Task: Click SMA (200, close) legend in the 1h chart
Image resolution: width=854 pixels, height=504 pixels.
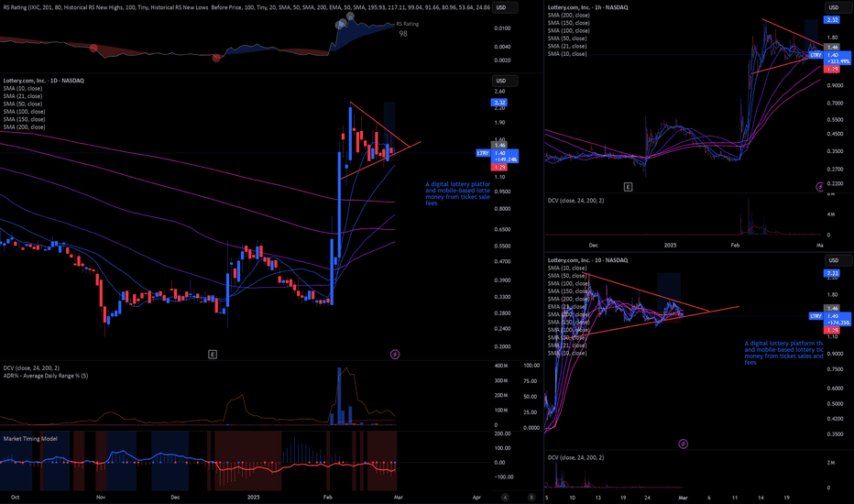Action: click(x=569, y=16)
